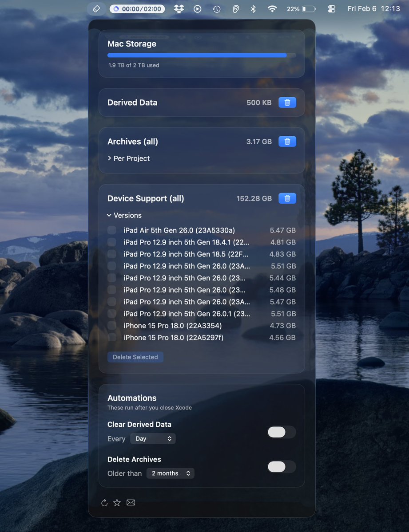Screen dimensions: 409x532
Task: Tick the checkbox for the 5.44 GB iPad Pro row
Action: coord(112,278)
